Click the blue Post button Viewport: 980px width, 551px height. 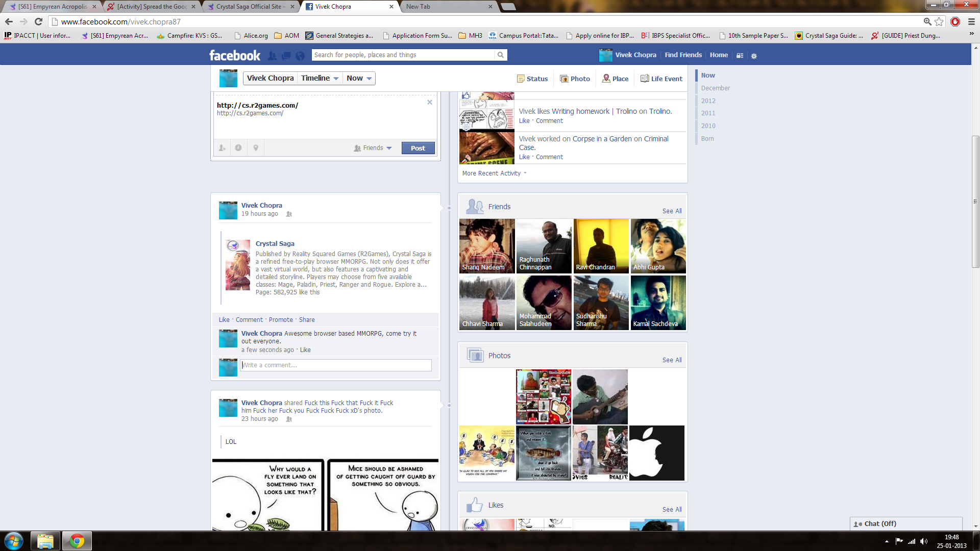(x=418, y=148)
